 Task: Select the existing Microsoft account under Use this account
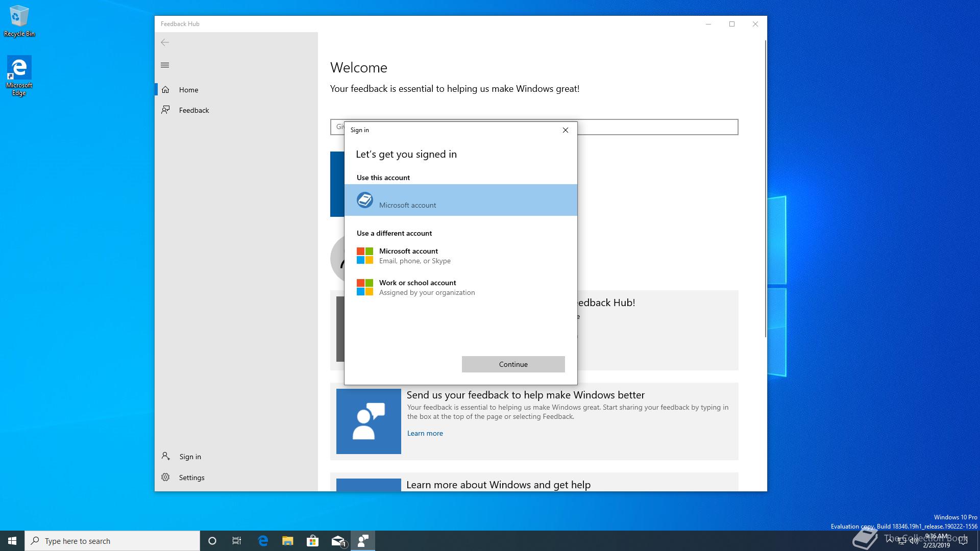461,200
